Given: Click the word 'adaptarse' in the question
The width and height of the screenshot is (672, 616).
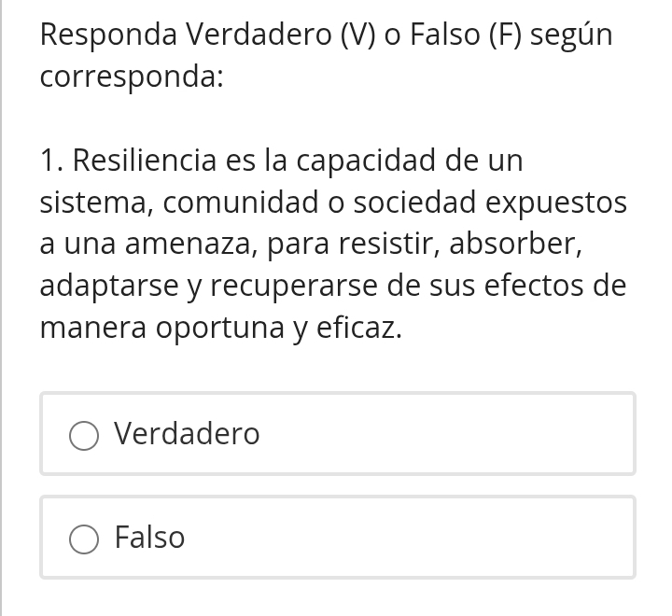Looking at the screenshot, I should pos(110,286).
